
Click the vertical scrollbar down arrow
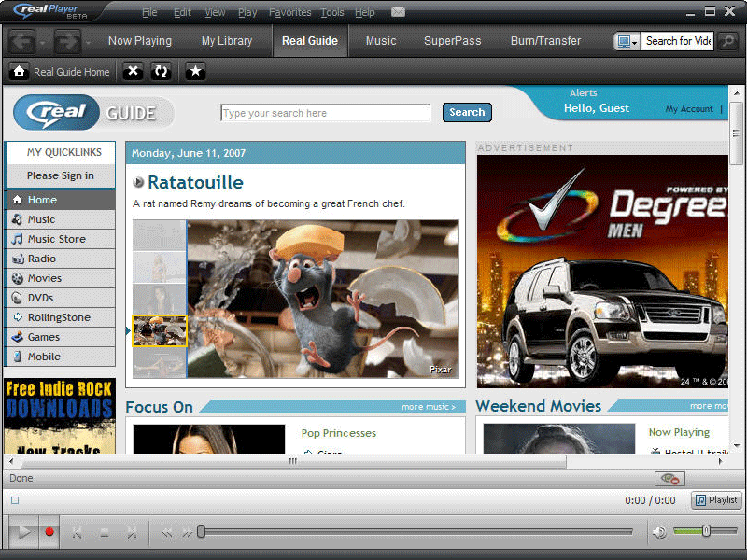point(737,446)
